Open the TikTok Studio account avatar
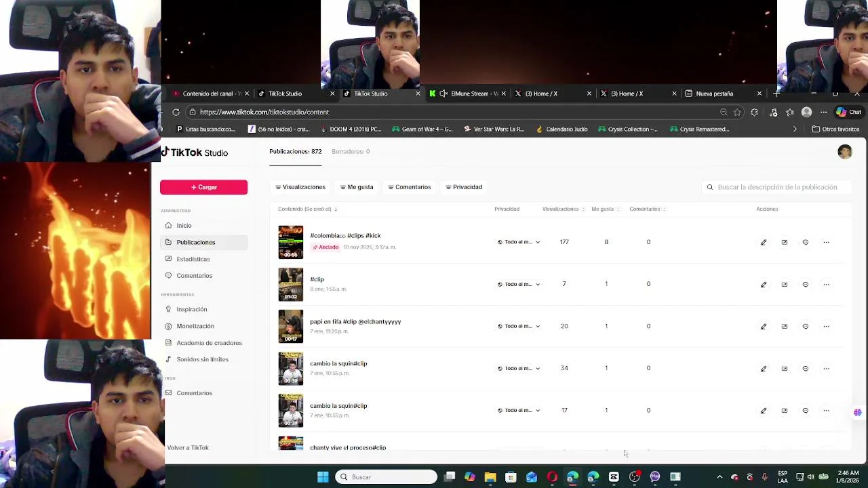Viewport: 868px width, 488px height. click(x=845, y=152)
